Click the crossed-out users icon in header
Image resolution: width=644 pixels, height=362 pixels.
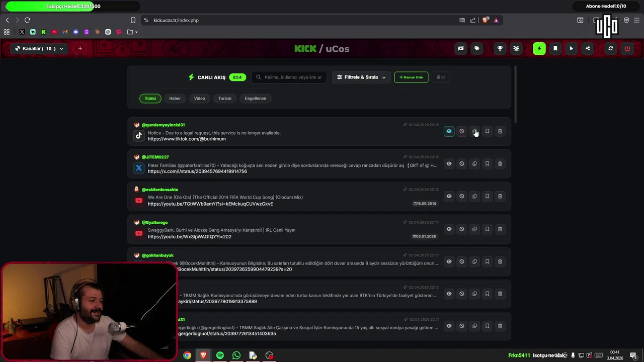[x=516, y=49]
